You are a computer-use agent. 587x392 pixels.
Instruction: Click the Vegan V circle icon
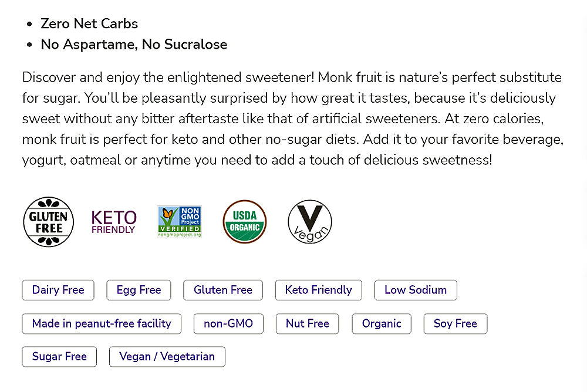[310, 222]
